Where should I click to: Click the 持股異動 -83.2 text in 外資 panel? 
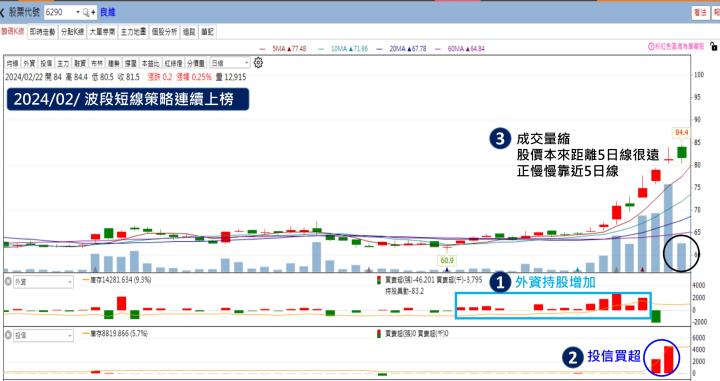(404, 291)
